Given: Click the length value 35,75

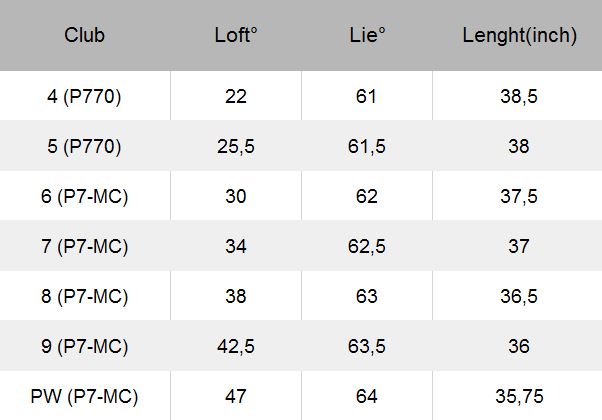Looking at the screenshot, I should (519, 396).
